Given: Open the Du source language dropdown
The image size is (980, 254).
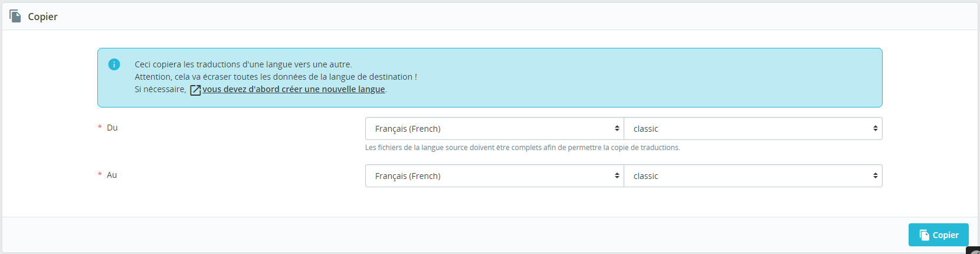Looking at the screenshot, I should pos(494,128).
